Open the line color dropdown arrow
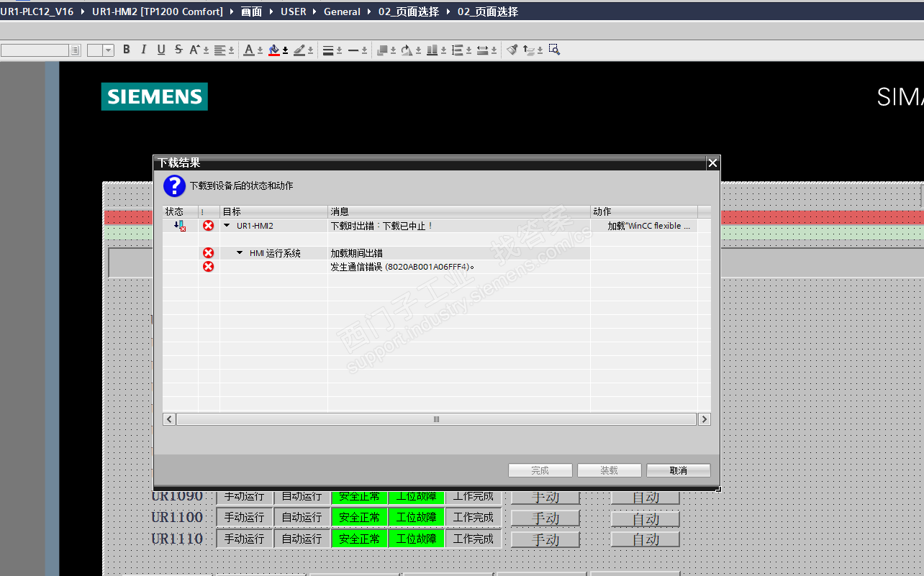The height and width of the screenshot is (576, 924). pos(311,50)
